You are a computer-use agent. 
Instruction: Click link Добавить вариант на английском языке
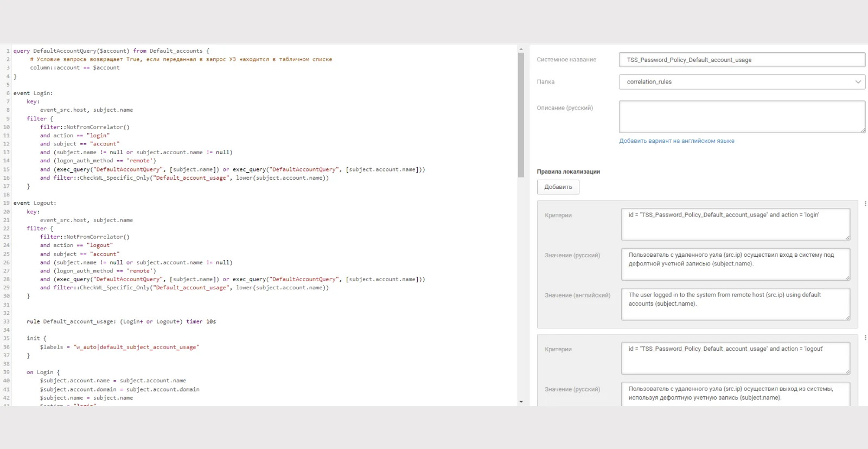pos(676,141)
